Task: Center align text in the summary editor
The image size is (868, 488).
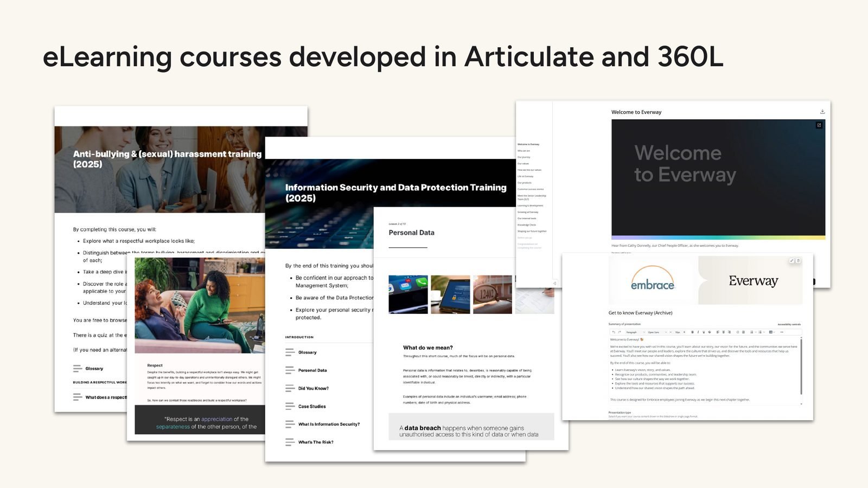Action: tap(723, 332)
